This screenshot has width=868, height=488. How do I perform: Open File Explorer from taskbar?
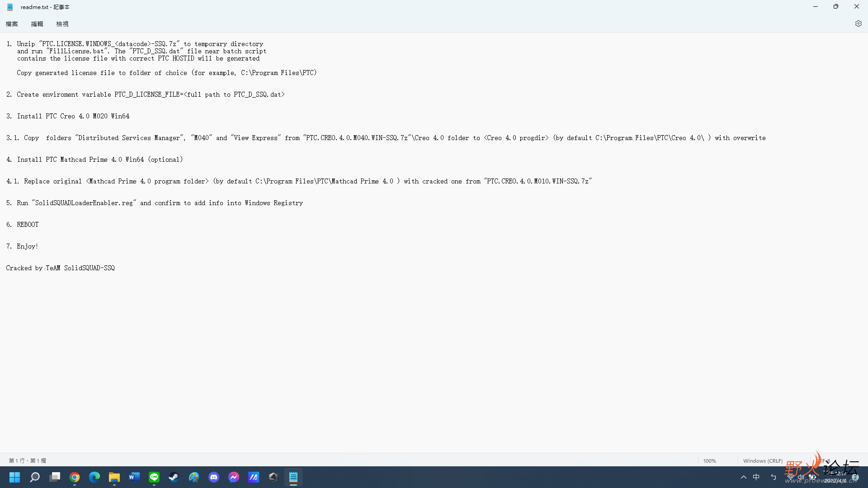pyautogui.click(x=114, y=477)
